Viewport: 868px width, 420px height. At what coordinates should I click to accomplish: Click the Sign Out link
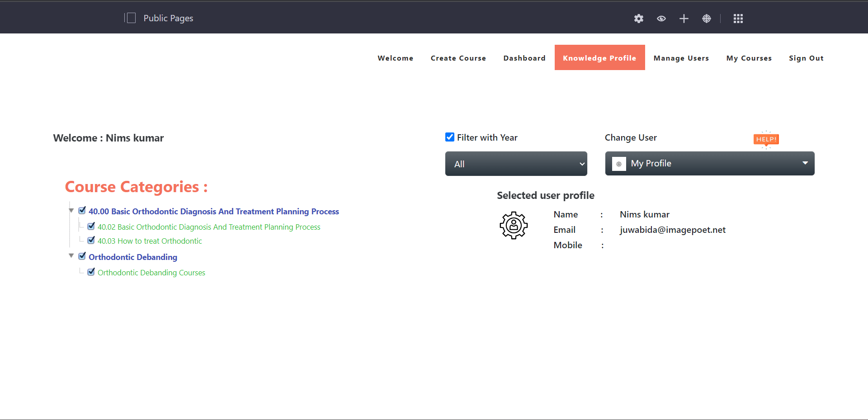click(x=806, y=58)
